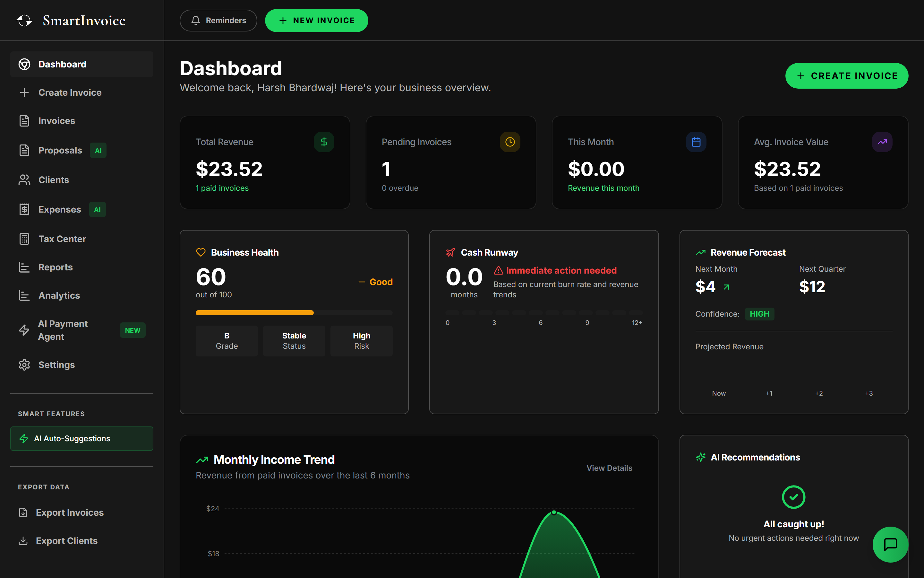Image resolution: width=924 pixels, height=578 pixels.
Task: Click the peak data point on income chart
Action: pos(554,512)
